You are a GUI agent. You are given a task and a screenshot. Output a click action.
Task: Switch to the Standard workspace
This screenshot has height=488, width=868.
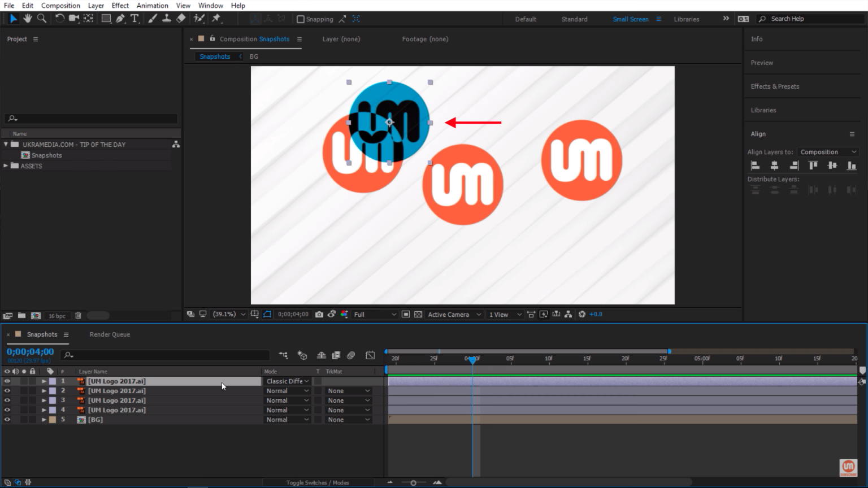pyautogui.click(x=574, y=19)
